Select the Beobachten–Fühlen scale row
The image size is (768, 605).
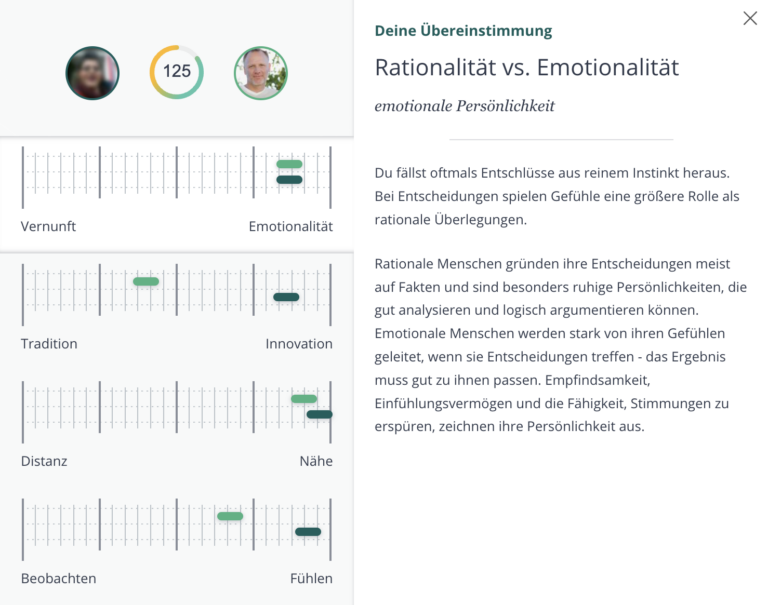coord(177,542)
